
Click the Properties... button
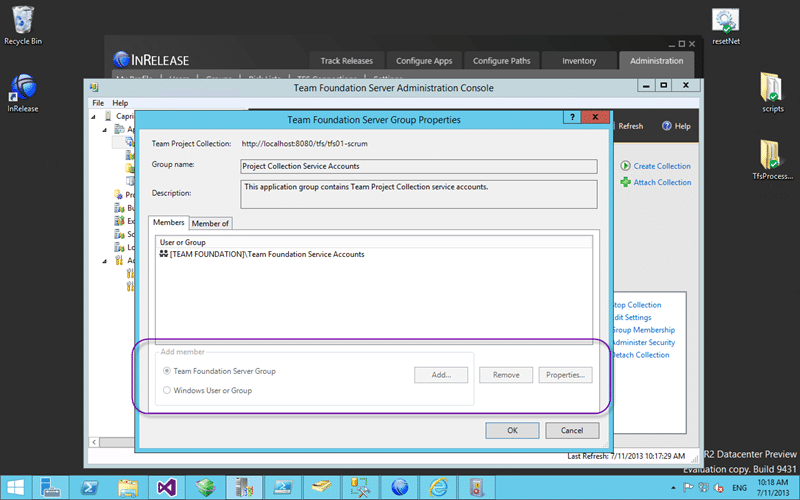(565, 375)
